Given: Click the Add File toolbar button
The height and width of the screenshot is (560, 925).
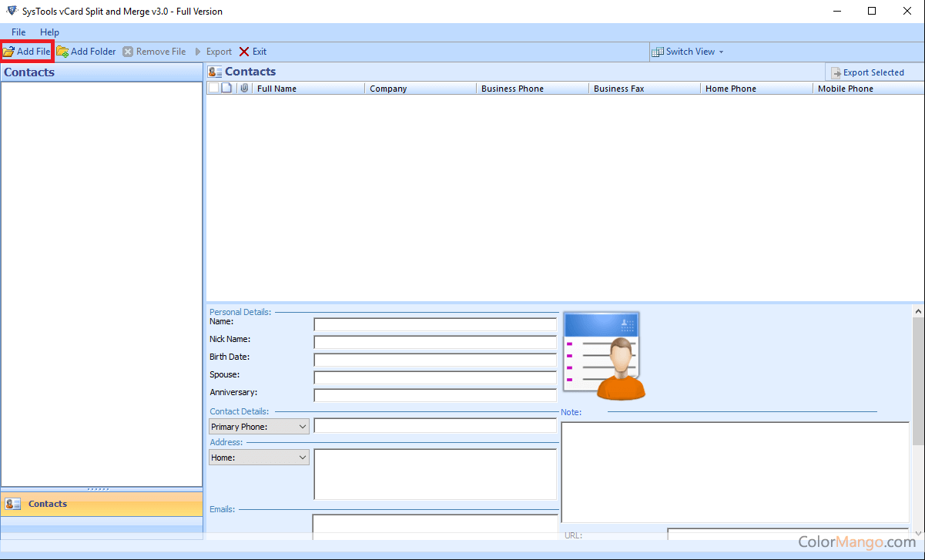Looking at the screenshot, I should 27,52.
